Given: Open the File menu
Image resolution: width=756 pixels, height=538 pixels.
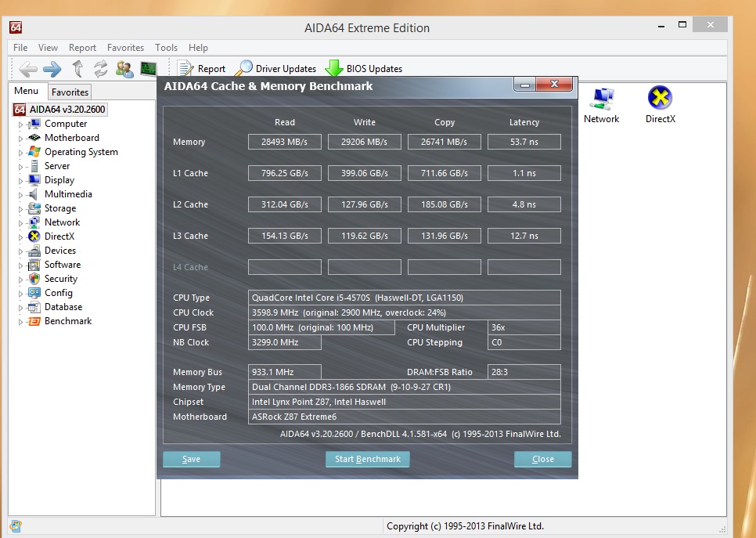Looking at the screenshot, I should tap(20, 48).
